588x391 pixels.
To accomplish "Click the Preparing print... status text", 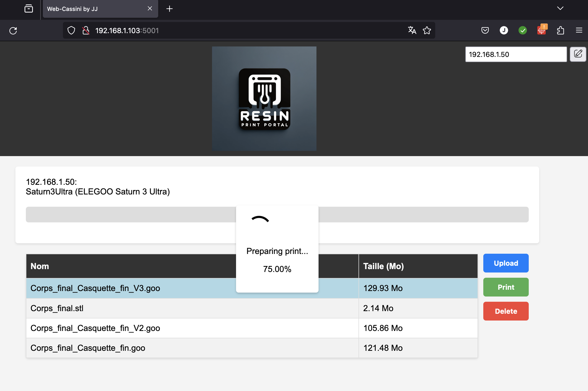I will [277, 251].
